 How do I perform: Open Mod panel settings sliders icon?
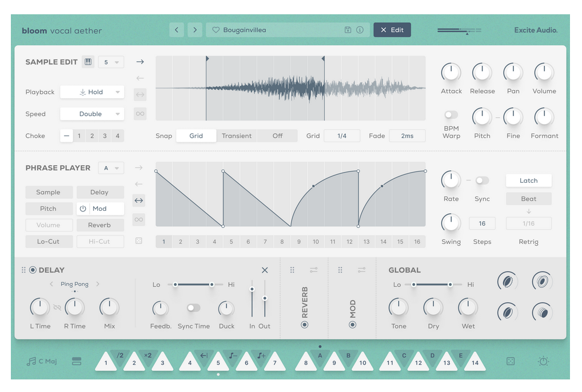click(361, 270)
